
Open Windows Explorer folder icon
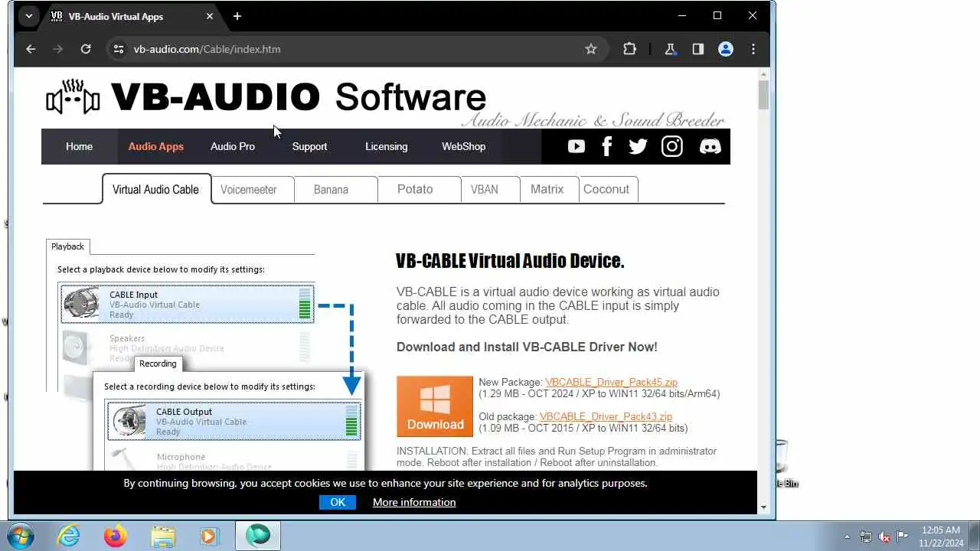pos(163,536)
